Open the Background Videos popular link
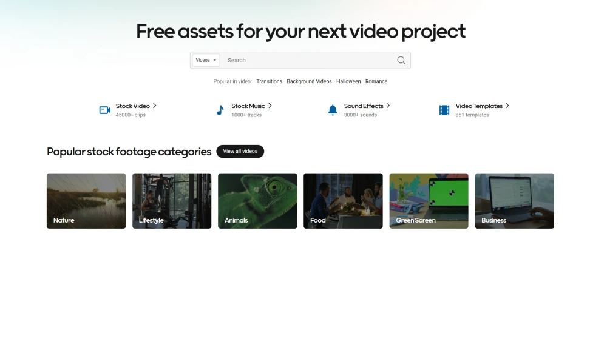This screenshot has height=364, width=607. (309, 82)
